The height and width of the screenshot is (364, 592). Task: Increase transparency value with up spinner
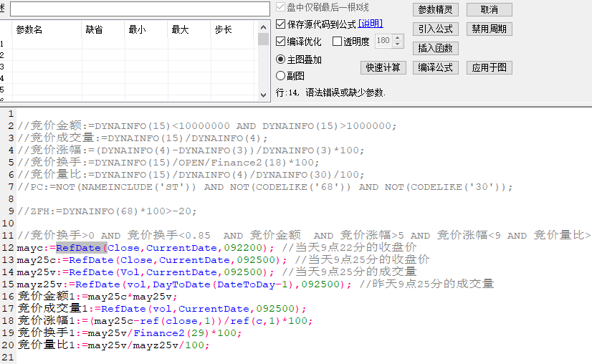(398, 38)
